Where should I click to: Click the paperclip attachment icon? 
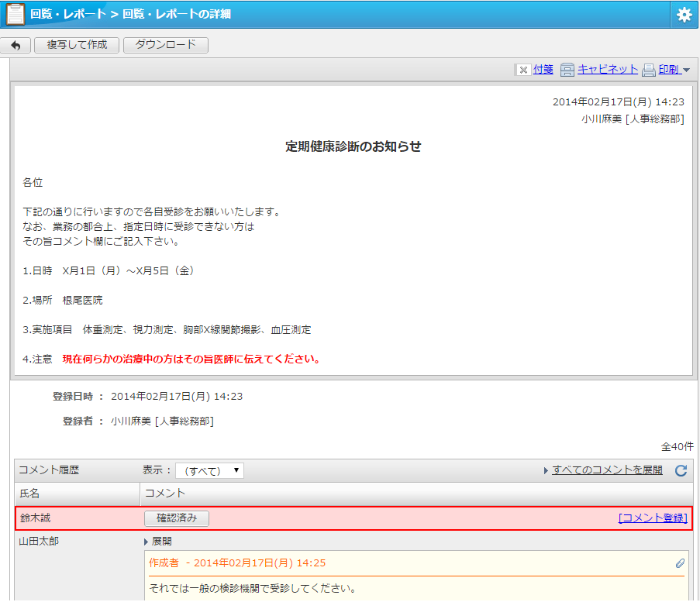pos(680,563)
